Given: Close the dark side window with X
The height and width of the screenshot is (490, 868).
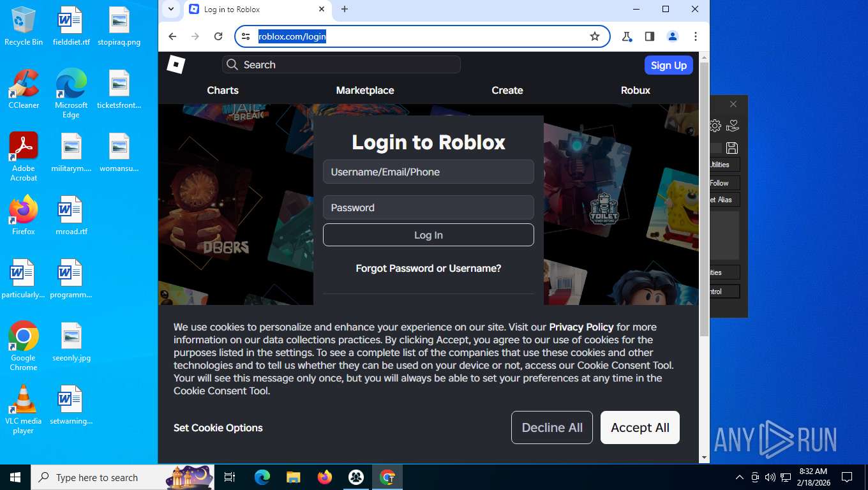Looking at the screenshot, I should (733, 104).
